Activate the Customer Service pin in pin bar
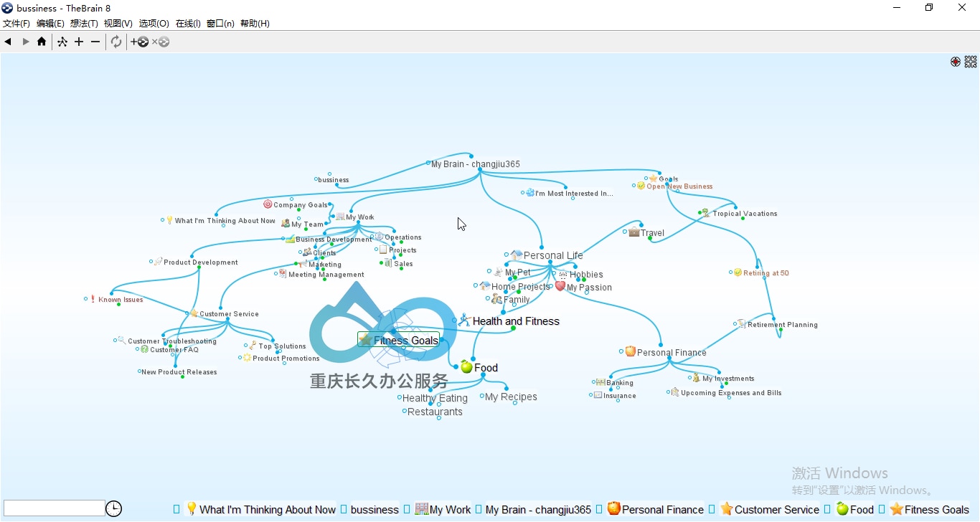The height and width of the screenshot is (522, 980). tap(770, 509)
